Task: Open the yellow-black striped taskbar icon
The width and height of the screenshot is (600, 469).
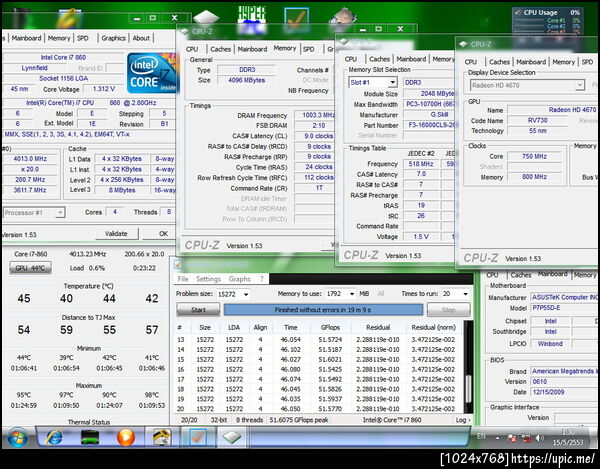Action: 162,437
